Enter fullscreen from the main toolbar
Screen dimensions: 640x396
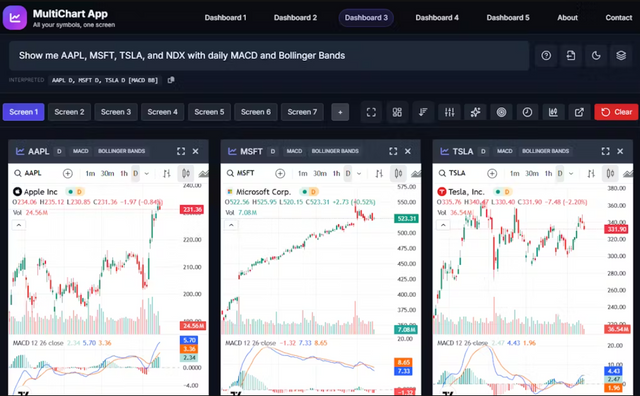pos(371,112)
